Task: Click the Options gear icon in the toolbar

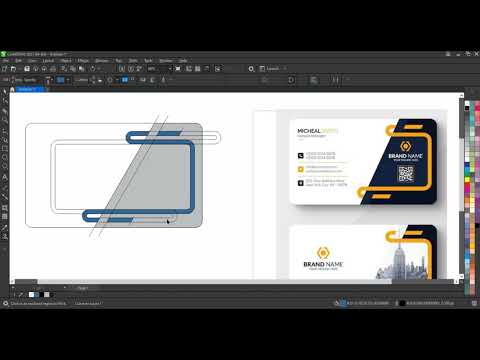Action: coord(251,69)
